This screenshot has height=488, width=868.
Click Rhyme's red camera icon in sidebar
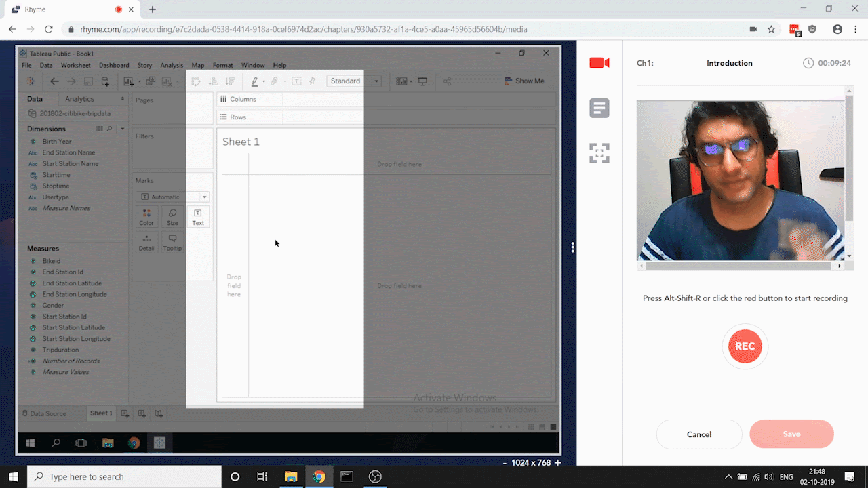[599, 63]
